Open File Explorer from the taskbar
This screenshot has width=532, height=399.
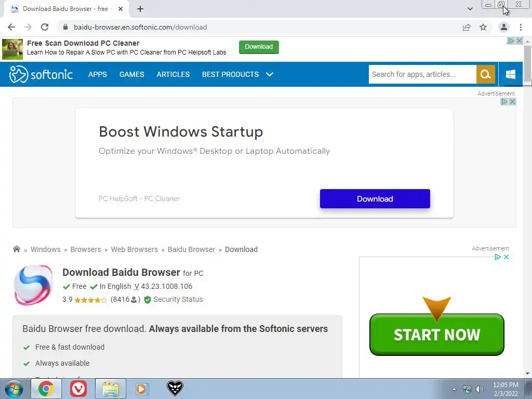[x=111, y=389]
